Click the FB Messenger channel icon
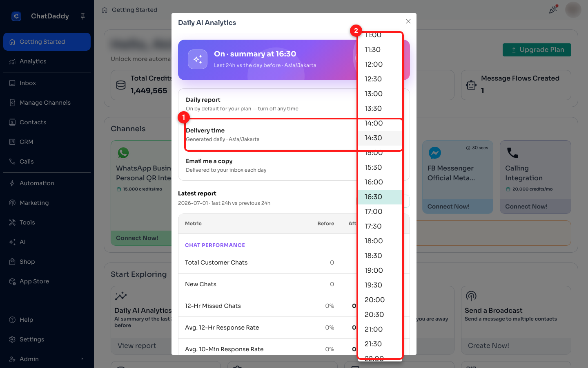Viewport: 588px width, 368px height. 435,153
